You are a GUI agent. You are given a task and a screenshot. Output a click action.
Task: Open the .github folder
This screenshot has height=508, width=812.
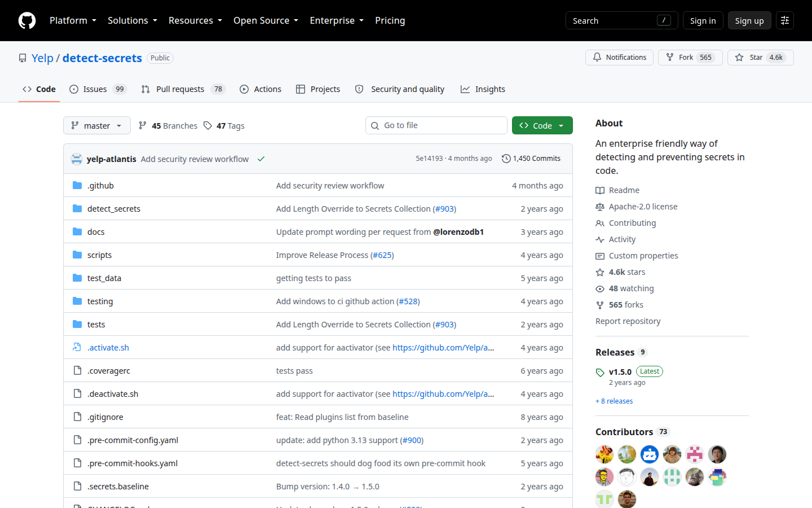click(x=100, y=186)
